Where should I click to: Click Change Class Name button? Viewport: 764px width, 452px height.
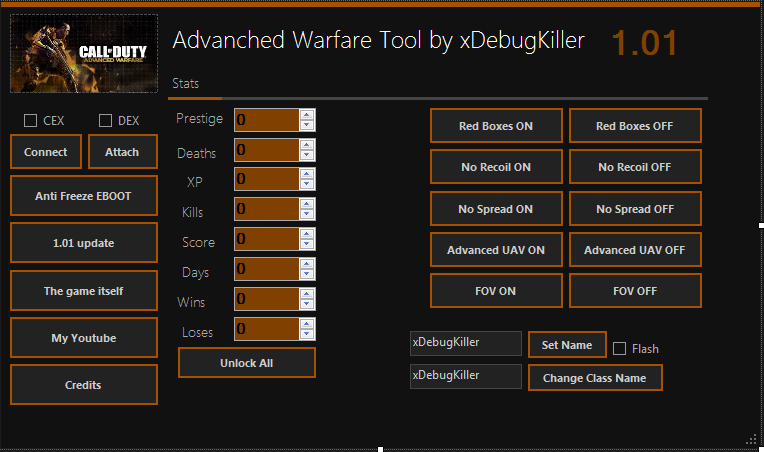tap(595, 377)
